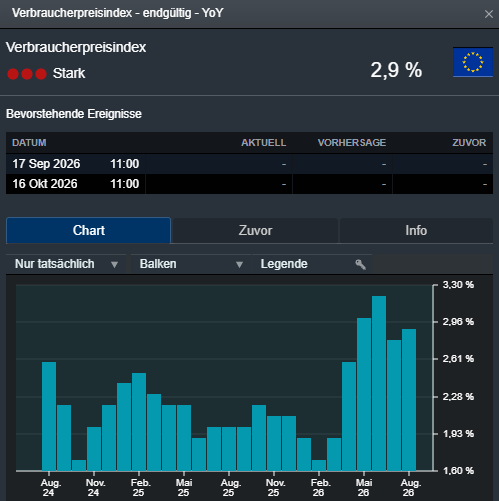Open the Balken chart type dropdown
This screenshot has height=501, width=499.
191,264
